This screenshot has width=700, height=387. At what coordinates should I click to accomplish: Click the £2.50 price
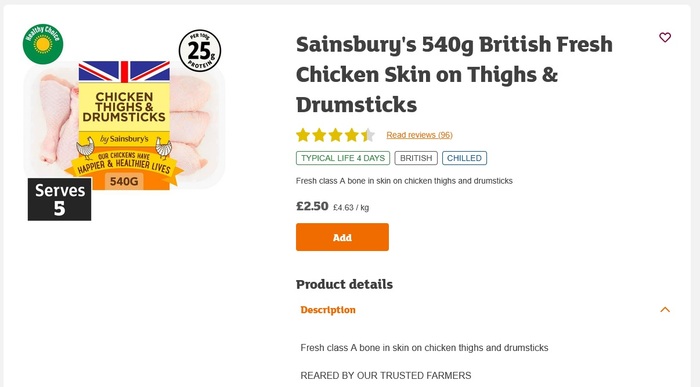click(312, 206)
